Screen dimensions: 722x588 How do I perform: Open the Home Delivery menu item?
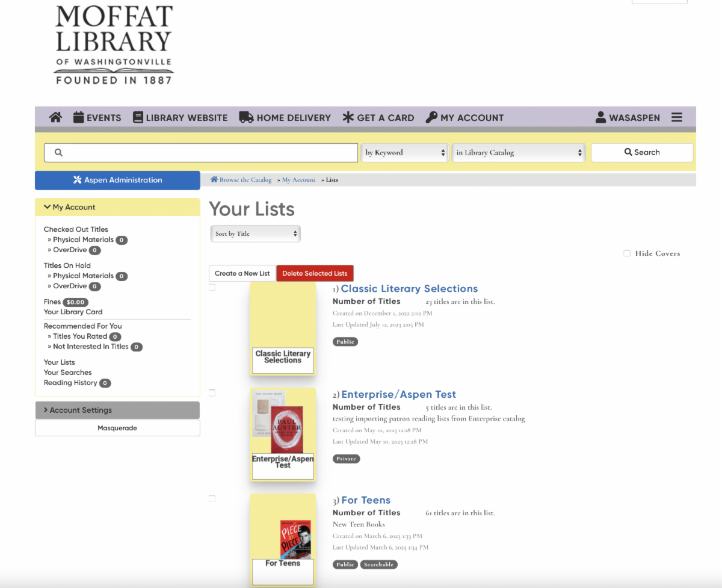click(285, 117)
